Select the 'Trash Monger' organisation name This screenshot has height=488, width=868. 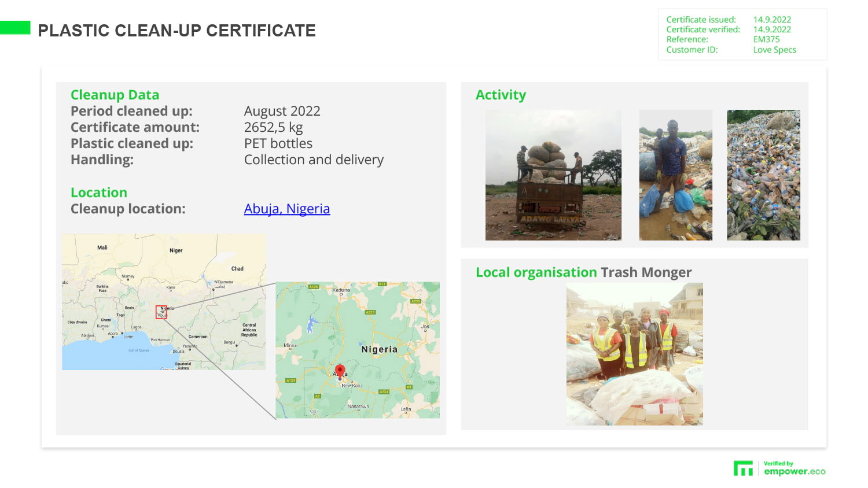pyautogui.click(x=646, y=272)
